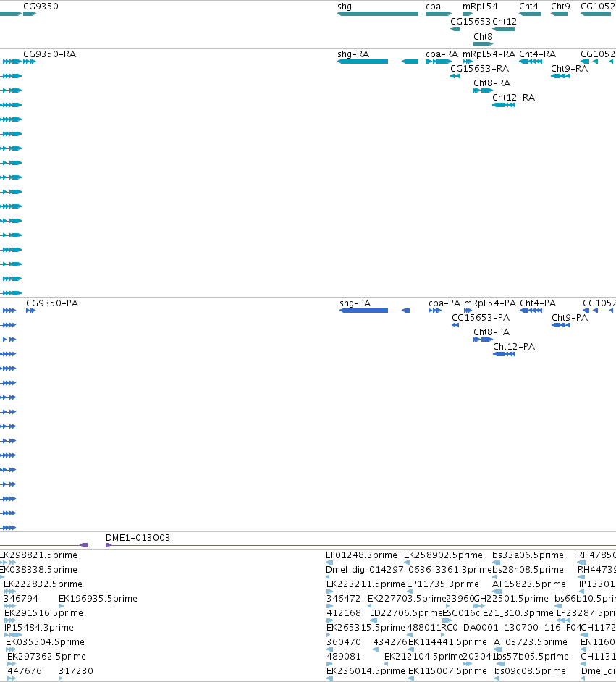Select the CG9350-PA protein label
616x682 pixels.
52,303
